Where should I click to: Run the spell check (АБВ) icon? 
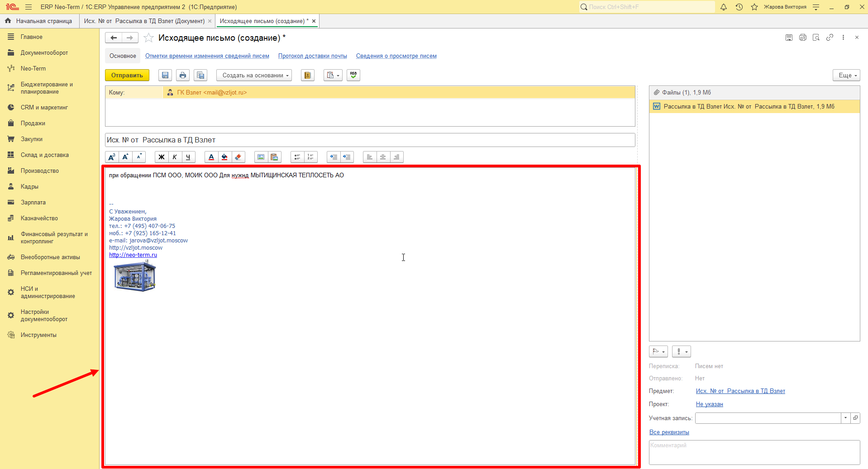point(353,76)
